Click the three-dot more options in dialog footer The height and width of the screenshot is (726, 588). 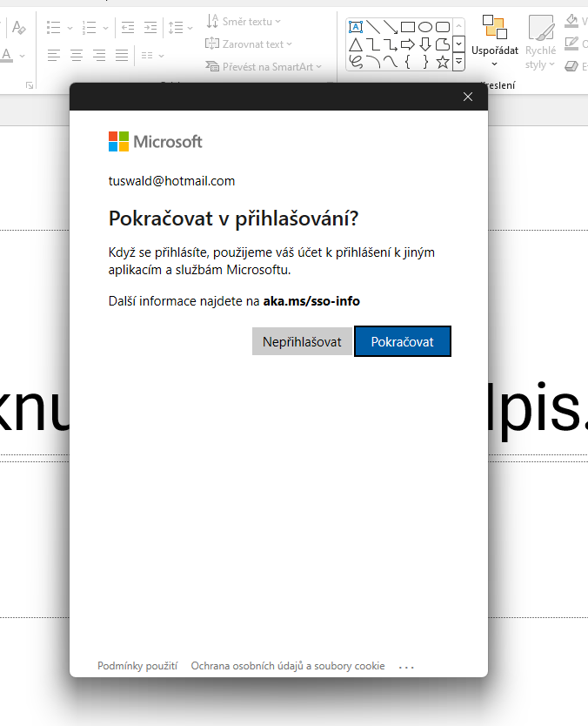[x=406, y=667]
